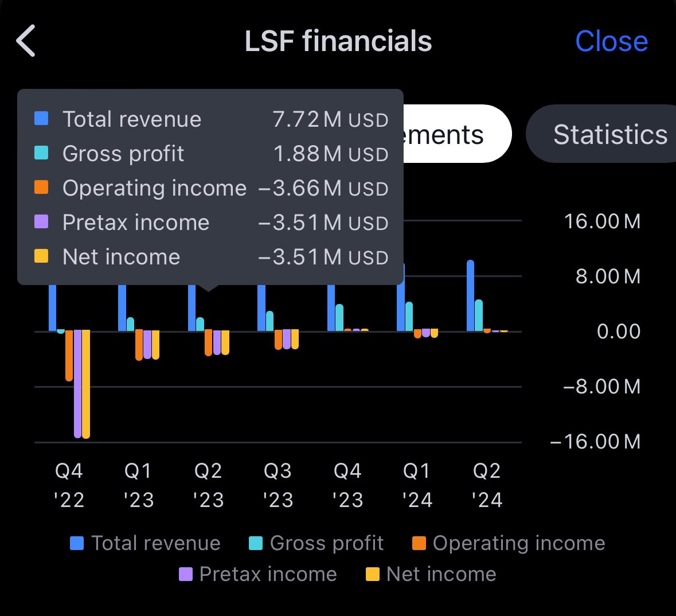Click the 16.00 M axis value

coord(602,221)
